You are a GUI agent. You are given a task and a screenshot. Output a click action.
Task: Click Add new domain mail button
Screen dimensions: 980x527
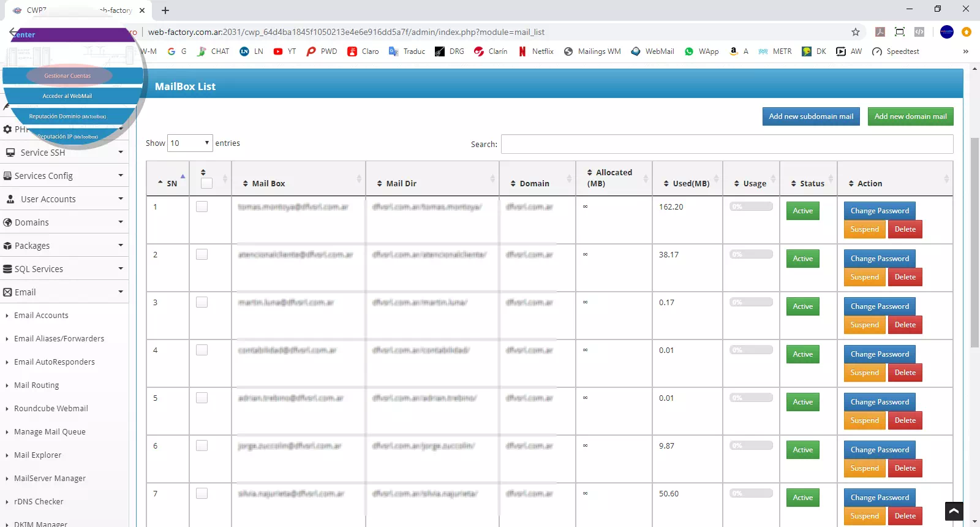910,116
